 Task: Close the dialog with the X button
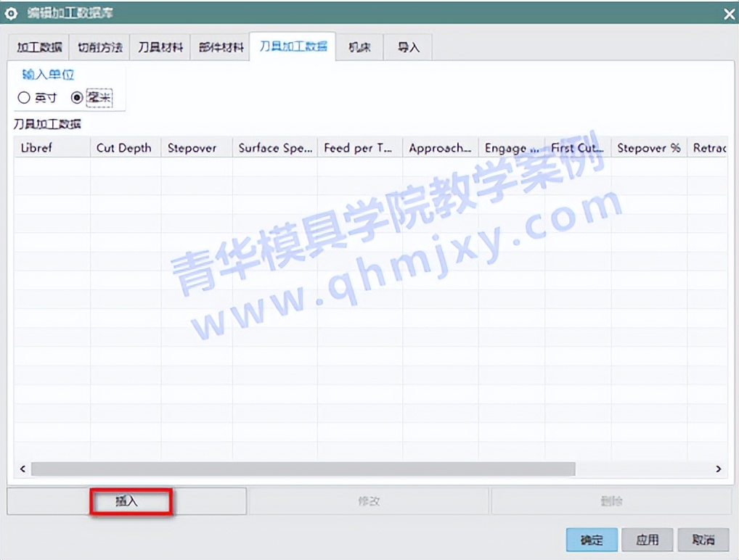[x=729, y=15]
